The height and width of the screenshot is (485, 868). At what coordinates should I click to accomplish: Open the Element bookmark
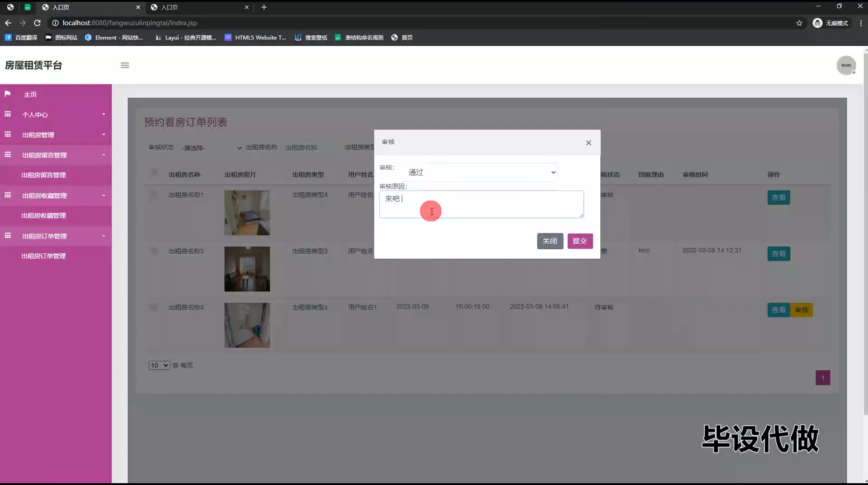[114, 38]
